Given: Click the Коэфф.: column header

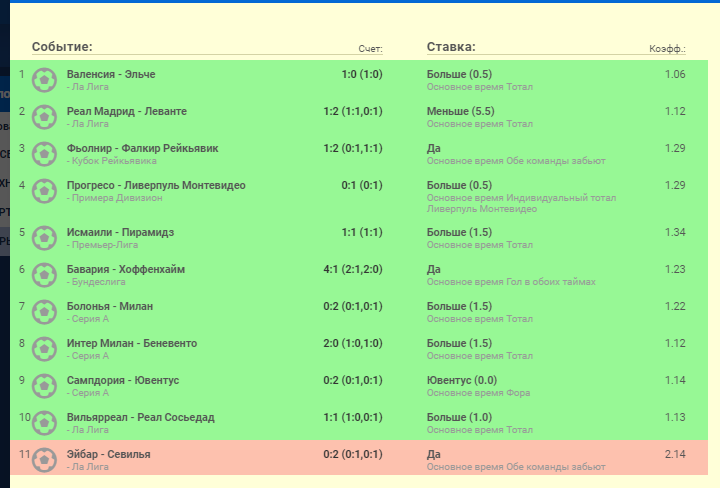Looking at the screenshot, I should 667,49.
